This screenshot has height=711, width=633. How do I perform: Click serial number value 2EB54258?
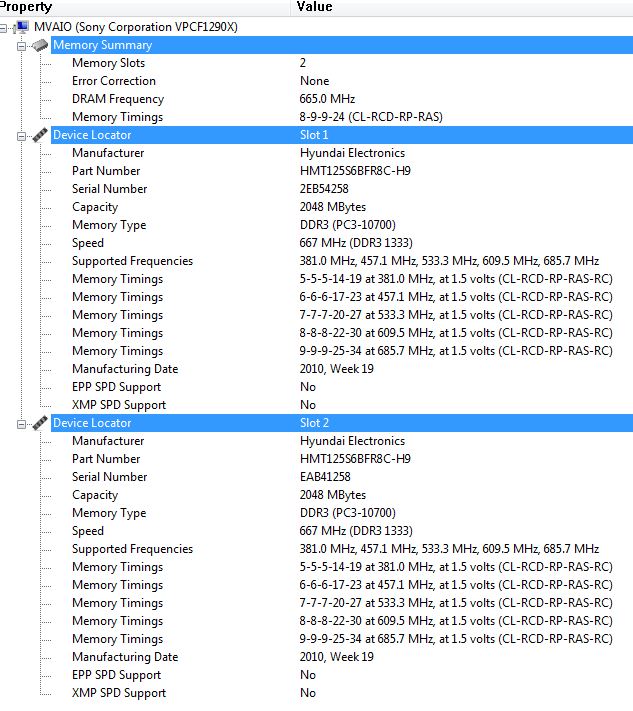point(324,189)
